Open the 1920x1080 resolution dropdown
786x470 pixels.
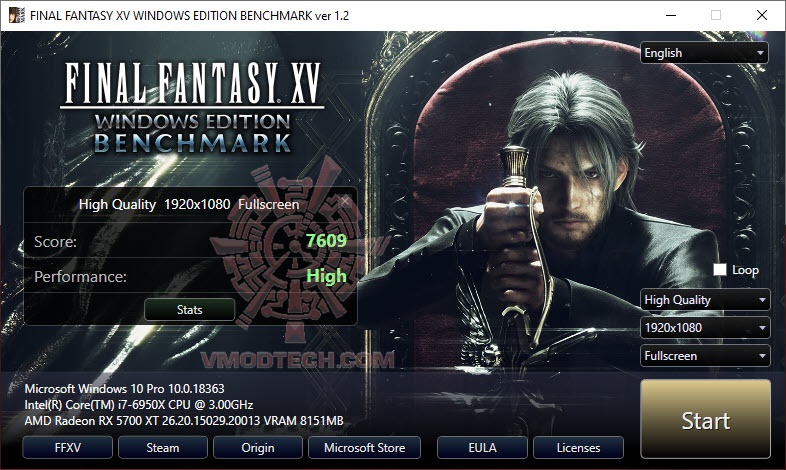[x=705, y=328]
